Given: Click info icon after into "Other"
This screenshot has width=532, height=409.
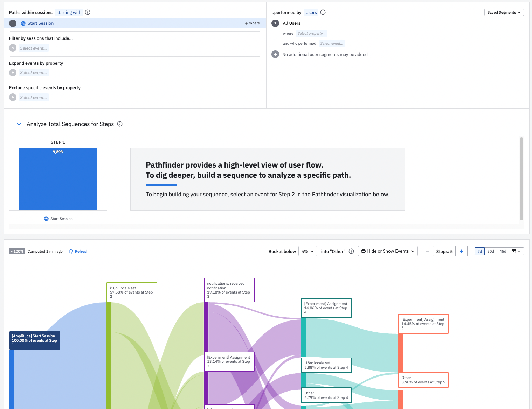Looking at the screenshot, I should click(351, 251).
